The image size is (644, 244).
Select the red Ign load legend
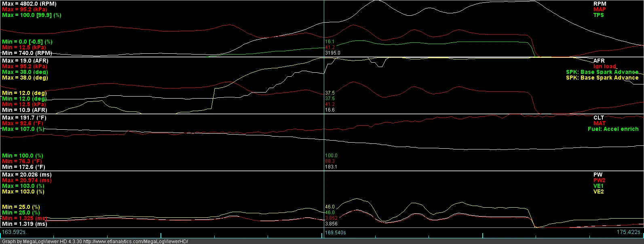[x=605, y=66]
